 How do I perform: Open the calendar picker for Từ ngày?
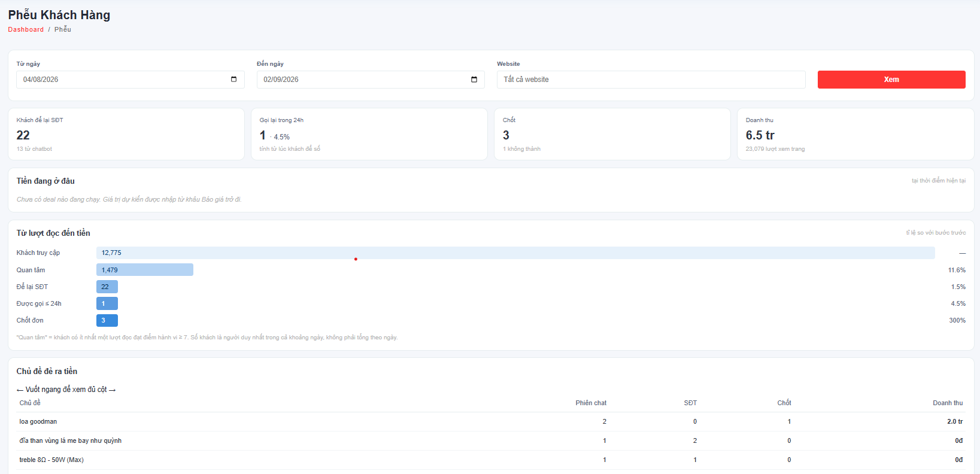(233, 80)
